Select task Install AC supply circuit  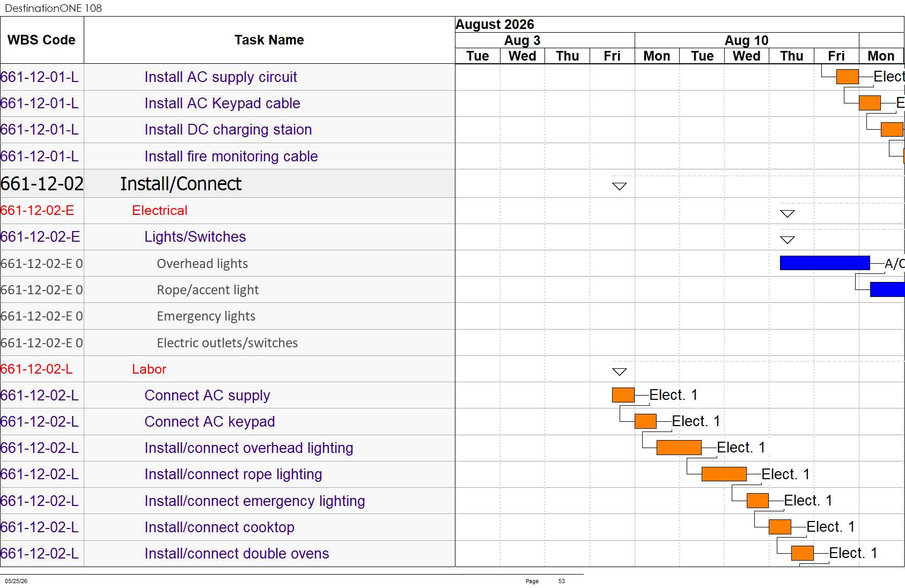click(220, 77)
